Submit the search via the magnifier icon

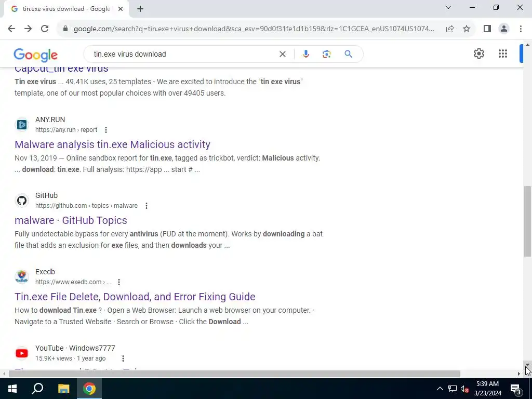coord(348,54)
